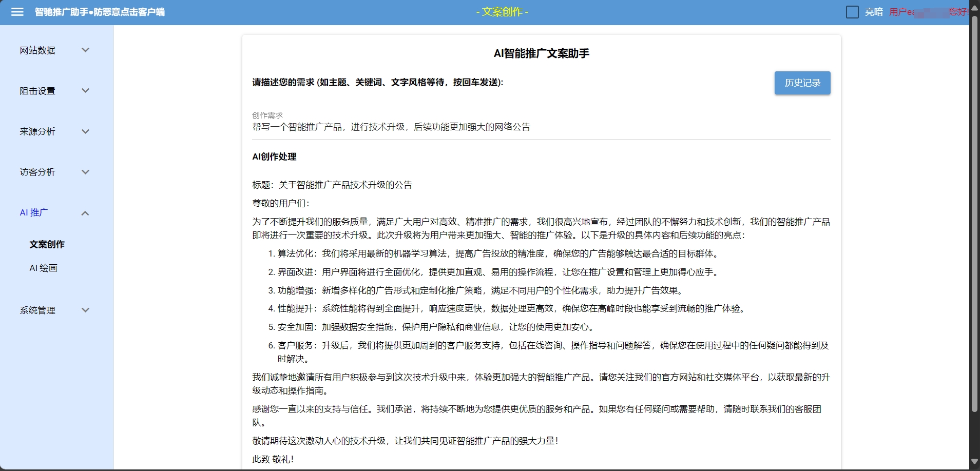Click list item 4 性能提升
The image size is (980, 471).
tap(508, 308)
